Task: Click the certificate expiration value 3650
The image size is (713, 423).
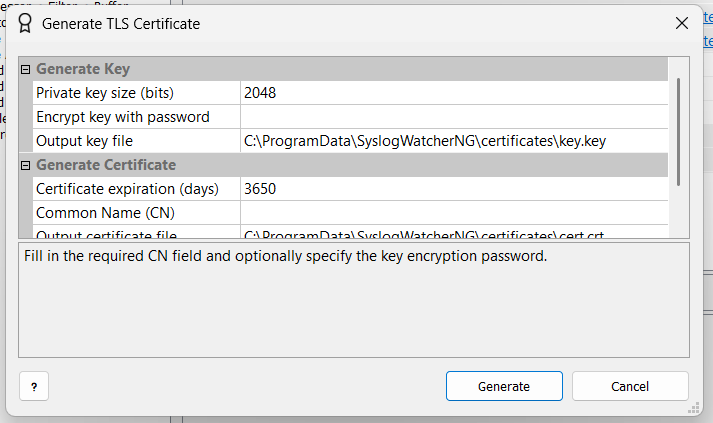Action: coord(453,189)
